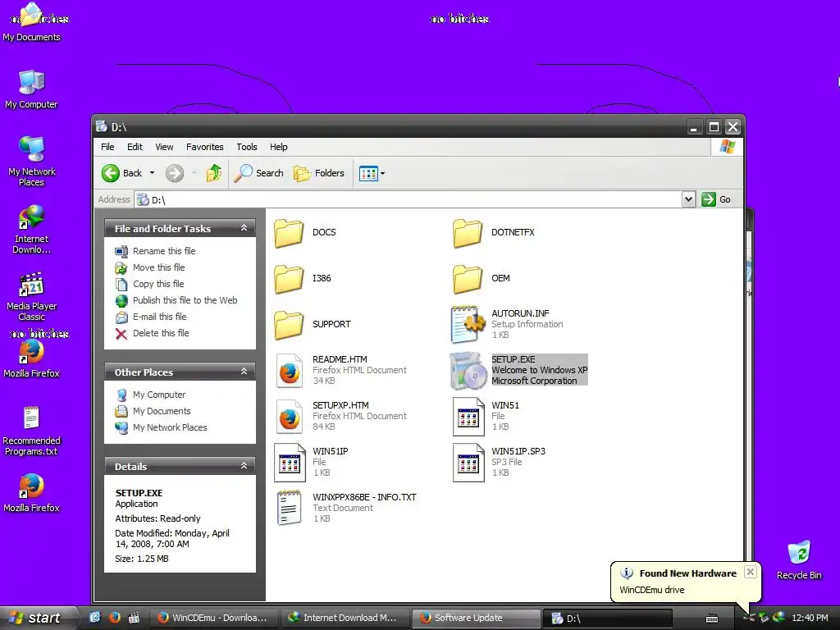The width and height of the screenshot is (840, 630).
Task: Select the I386 folder icon
Action: 290,279
